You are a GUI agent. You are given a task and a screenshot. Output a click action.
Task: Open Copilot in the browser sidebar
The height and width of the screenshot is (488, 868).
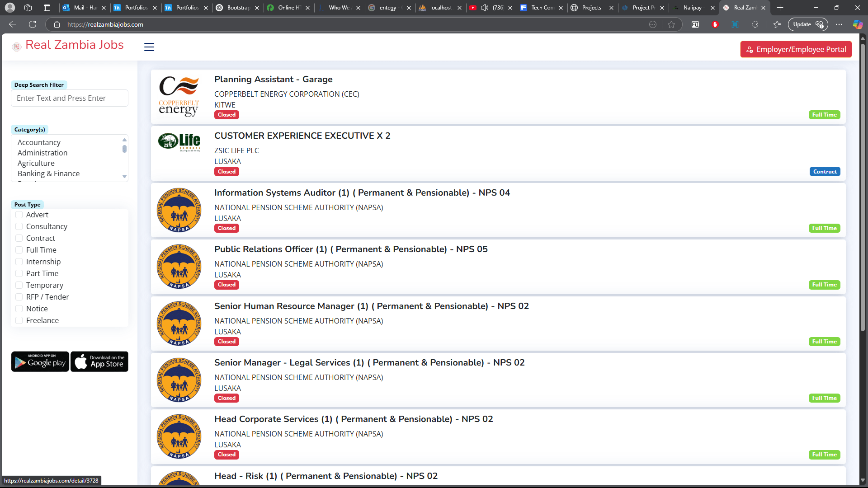(x=858, y=24)
